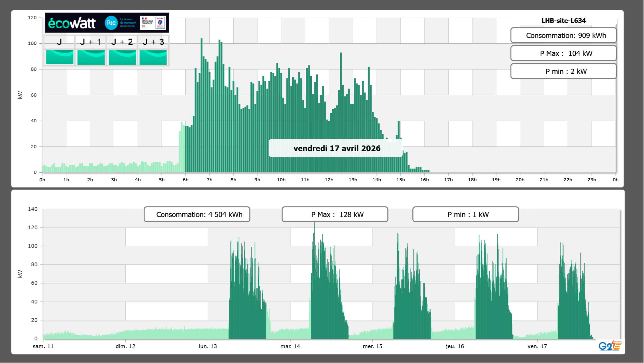This screenshot has width=644, height=363.
Task: Click the République Française emblem
Action: pos(147,23)
